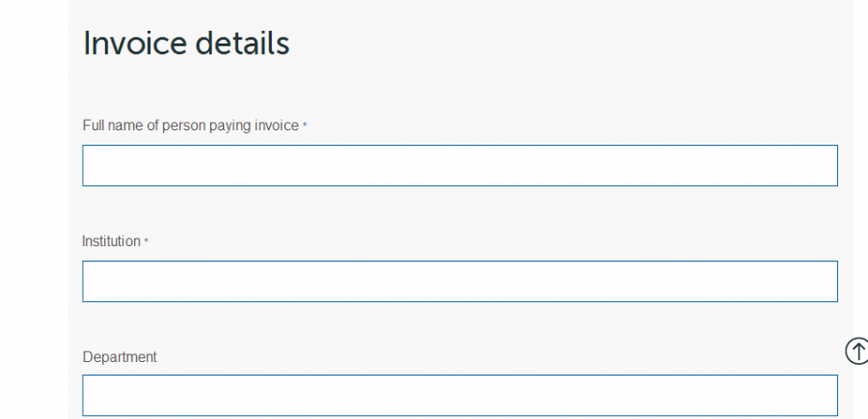The width and height of the screenshot is (868, 419).
Task: Click the 'Full name of person paying invoice' label
Action: pos(190,126)
